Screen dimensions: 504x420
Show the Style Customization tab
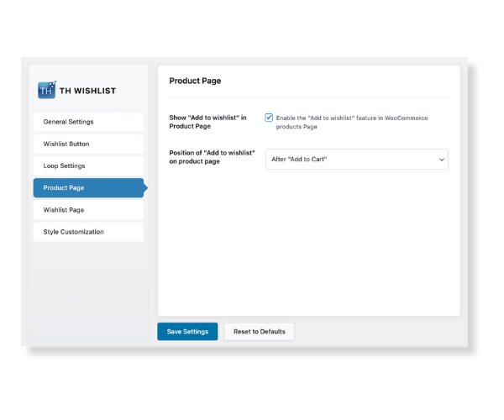(x=88, y=232)
